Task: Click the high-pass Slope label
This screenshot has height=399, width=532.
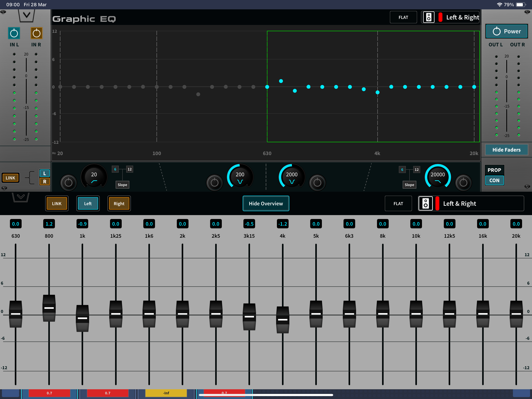Action: coord(122,184)
